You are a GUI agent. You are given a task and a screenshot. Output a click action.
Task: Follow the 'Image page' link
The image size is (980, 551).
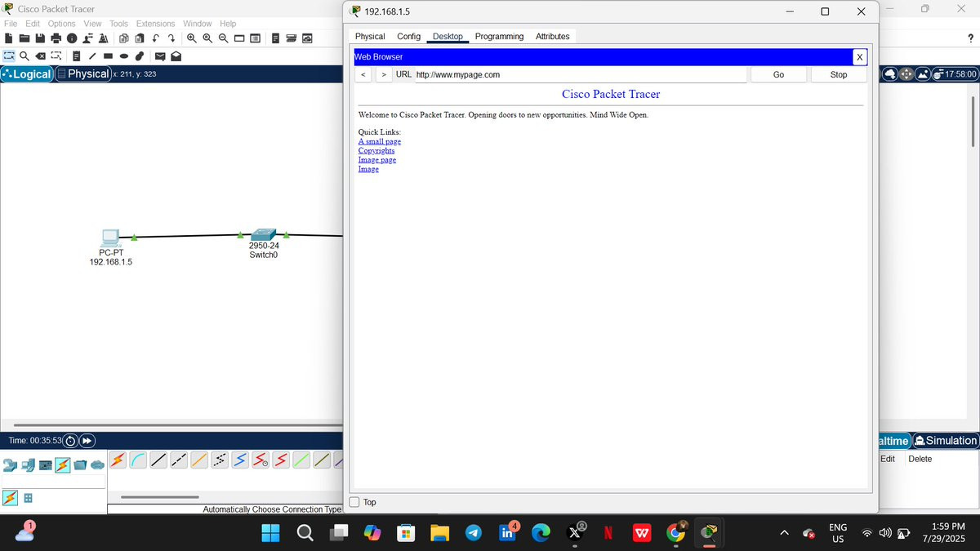377,159
